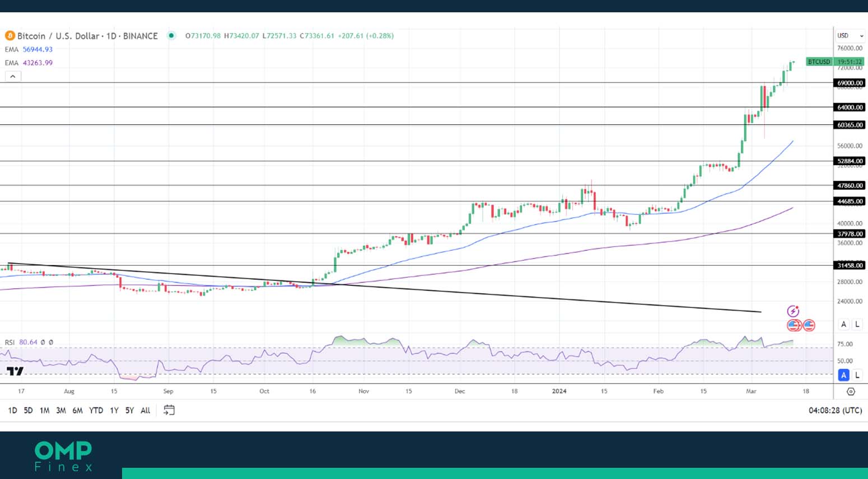Click the Bitcoin logo icon beside symbol name
Screen dimensions: 868x479
[x=10, y=36]
